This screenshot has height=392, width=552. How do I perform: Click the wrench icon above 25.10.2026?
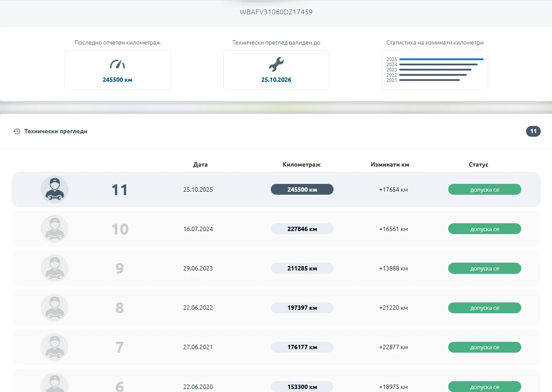point(276,64)
